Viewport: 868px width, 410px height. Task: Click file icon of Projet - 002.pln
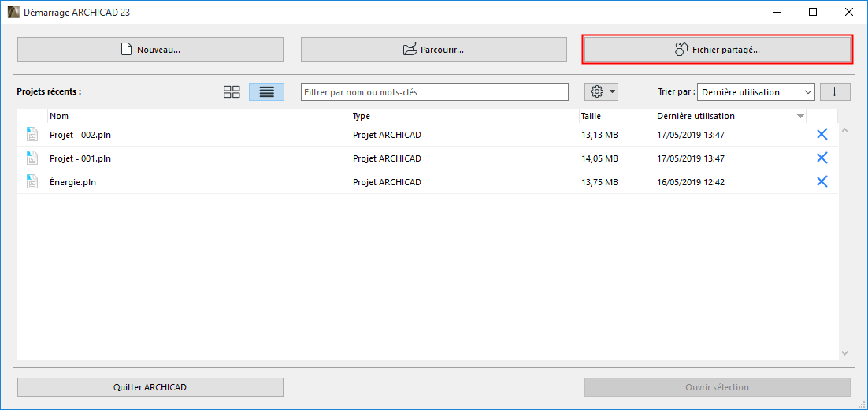(32, 135)
